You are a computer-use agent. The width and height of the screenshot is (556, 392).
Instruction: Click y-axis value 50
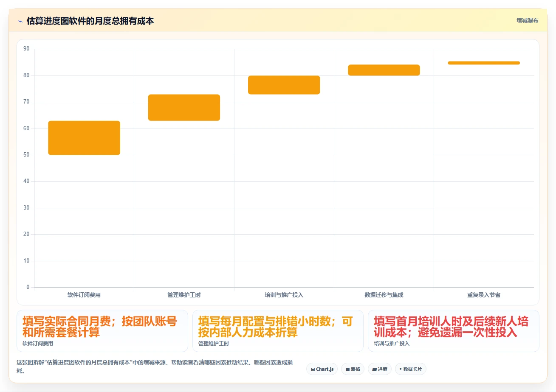click(x=26, y=155)
